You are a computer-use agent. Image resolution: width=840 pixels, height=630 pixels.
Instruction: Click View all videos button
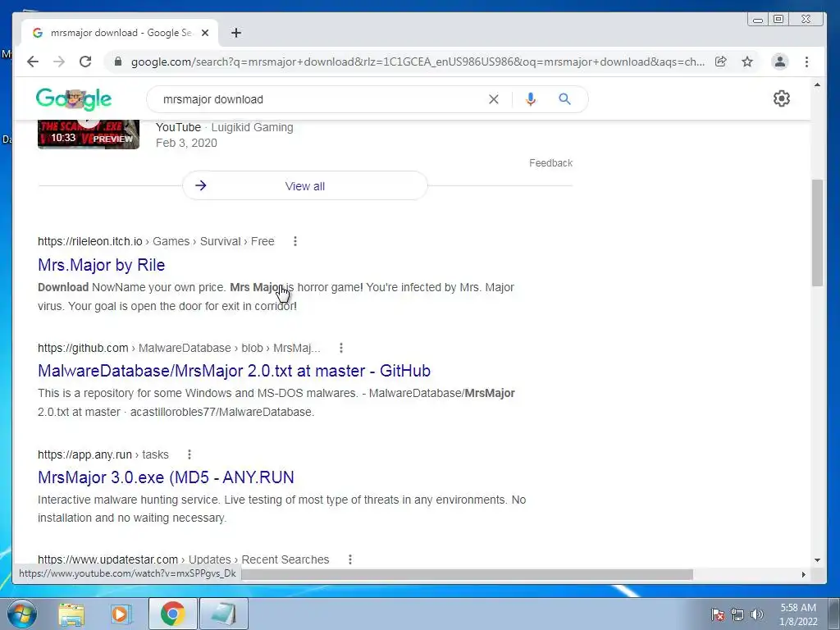305,186
